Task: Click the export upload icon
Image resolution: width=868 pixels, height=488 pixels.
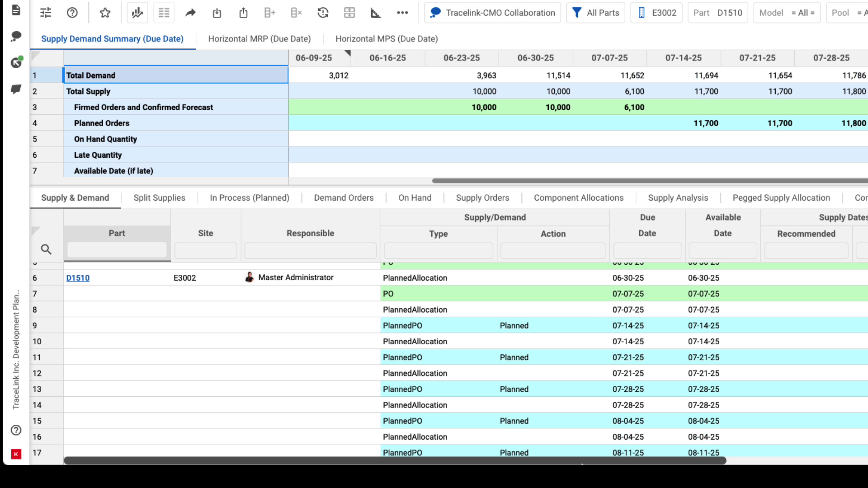Action: click(x=244, y=13)
